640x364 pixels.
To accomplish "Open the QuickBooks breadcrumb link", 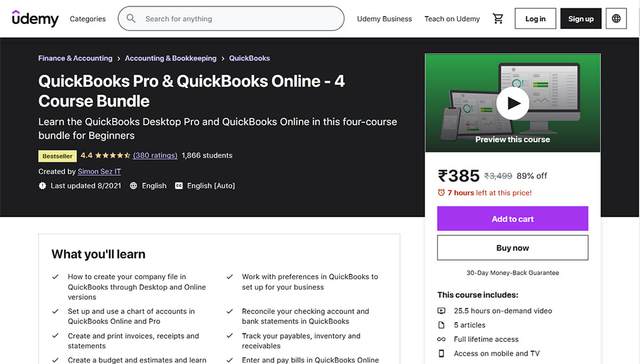I will pyautogui.click(x=250, y=58).
